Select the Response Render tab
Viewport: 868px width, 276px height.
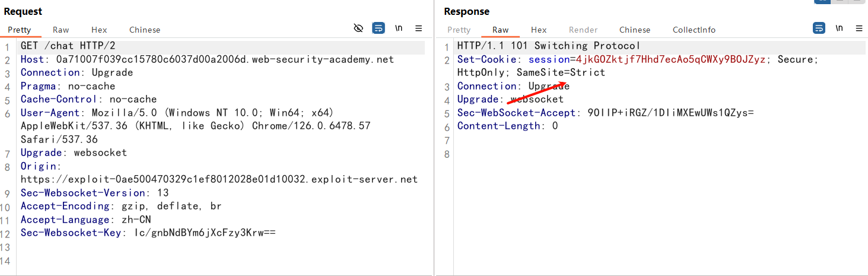tap(583, 30)
